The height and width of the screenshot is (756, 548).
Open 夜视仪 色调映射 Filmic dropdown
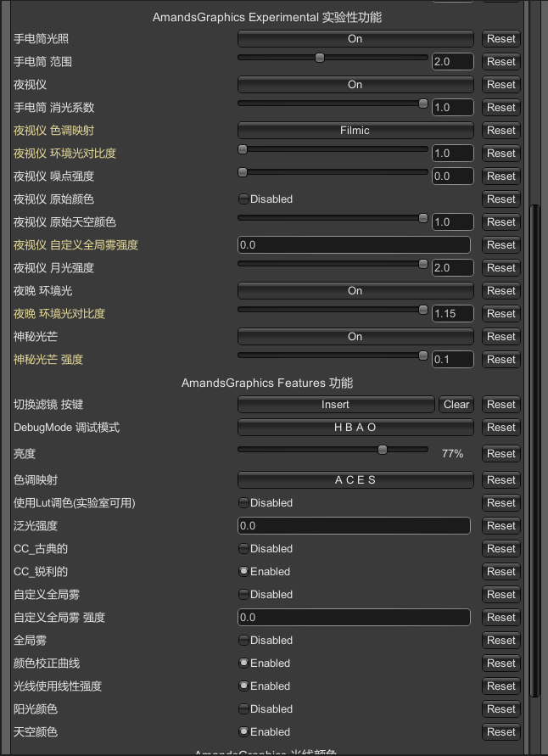click(355, 131)
